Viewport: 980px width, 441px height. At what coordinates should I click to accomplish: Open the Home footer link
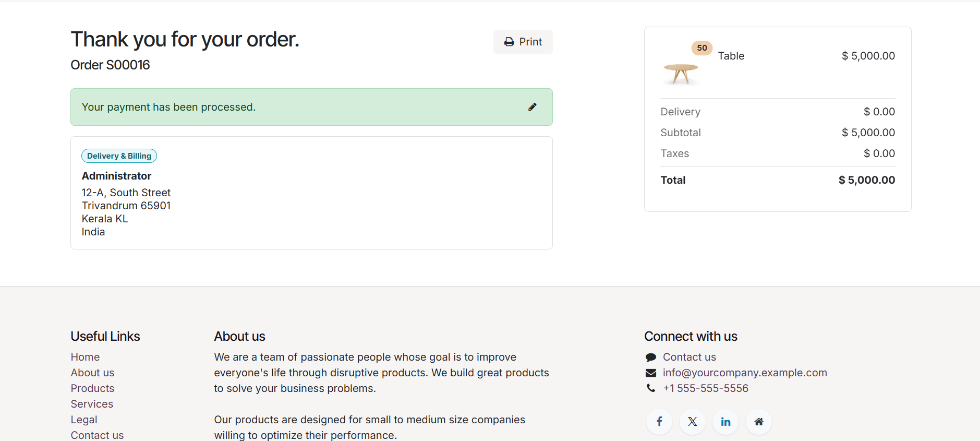pos(85,357)
